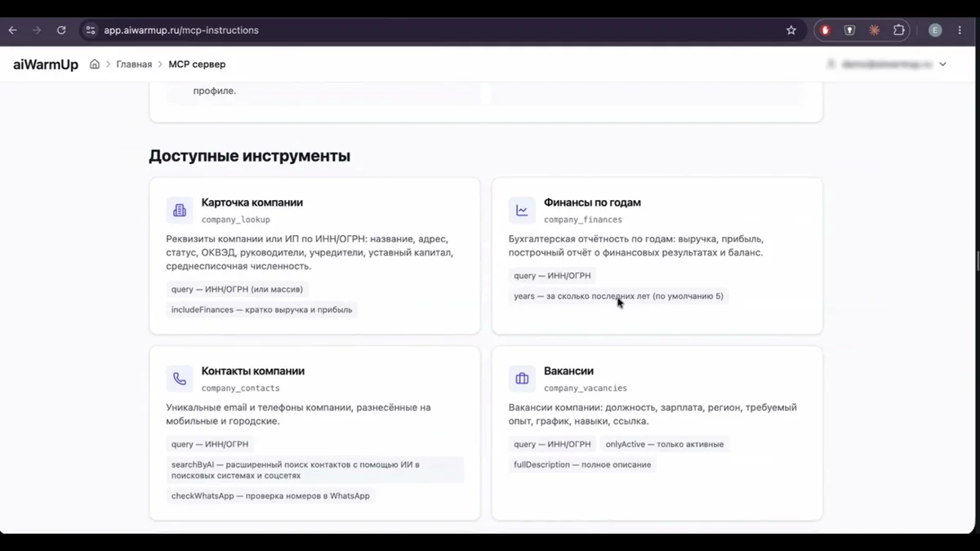
Task: Open the user account dropdown chevron
Action: click(x=943, y=64)
